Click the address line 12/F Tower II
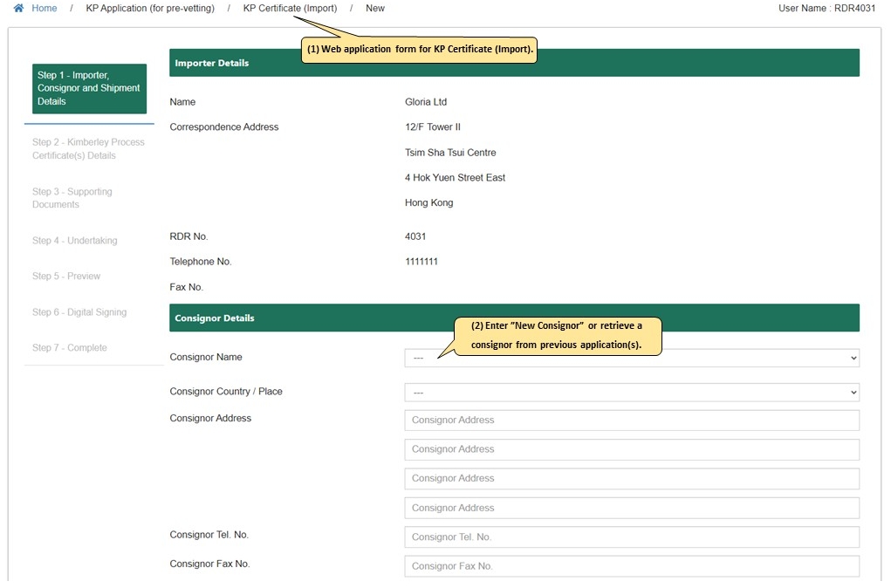The height and width of the screenshot is (588, 891). [433, 126]
